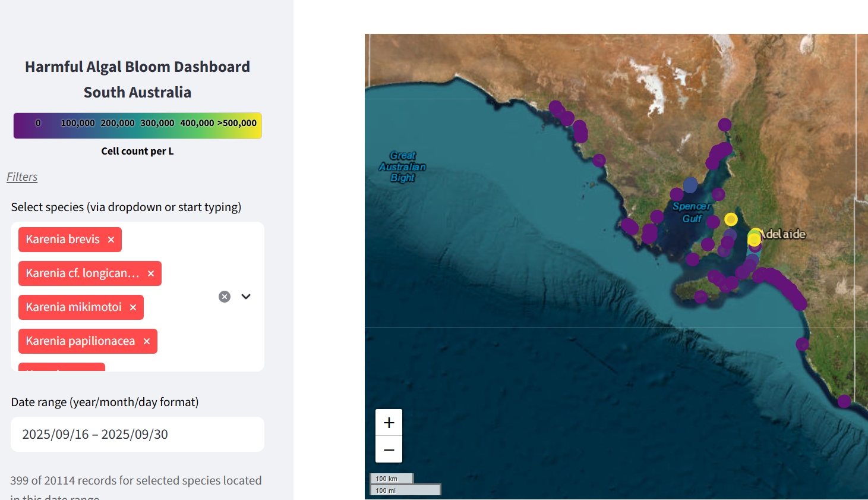
Task: Click the blue marker in upper Spencer Gulf
Action: (x=690, y=185)
